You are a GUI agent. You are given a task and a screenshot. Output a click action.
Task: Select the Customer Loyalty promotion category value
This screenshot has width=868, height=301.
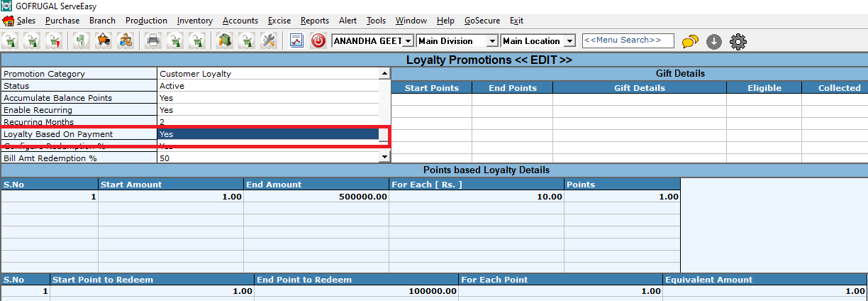point(268,74)
